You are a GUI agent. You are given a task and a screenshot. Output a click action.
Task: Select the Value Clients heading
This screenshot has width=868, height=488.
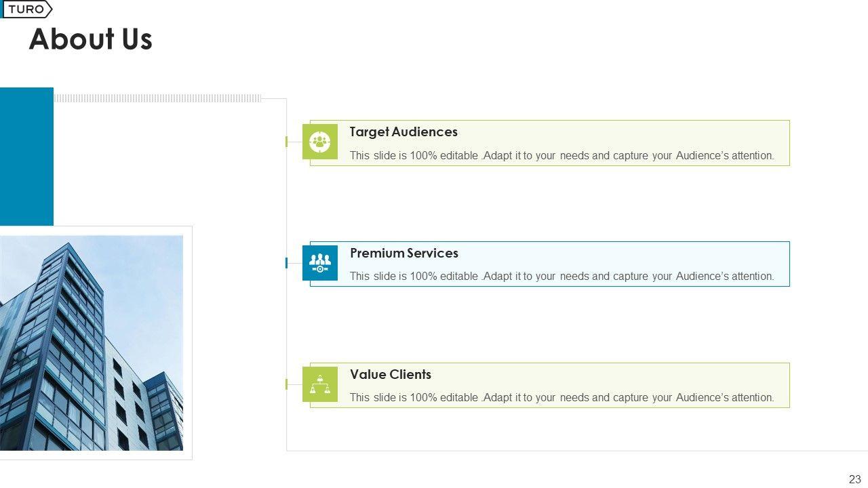pos(391,375)
